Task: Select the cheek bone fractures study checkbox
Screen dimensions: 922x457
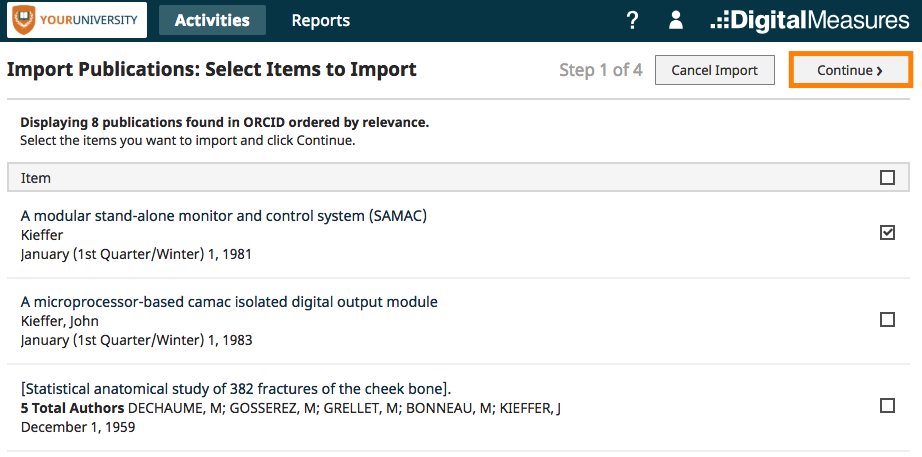Action: coord(887,406)
